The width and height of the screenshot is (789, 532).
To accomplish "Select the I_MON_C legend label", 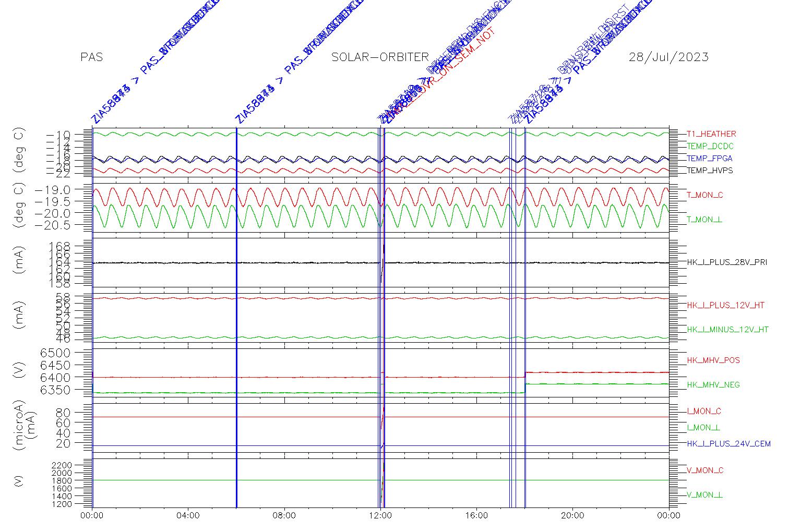I will [704, 412].
